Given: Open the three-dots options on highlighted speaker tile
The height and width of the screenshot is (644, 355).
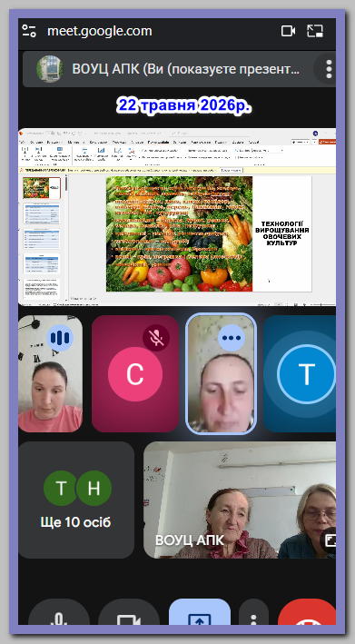Looking at the screenshot, I should pos(232,338).
